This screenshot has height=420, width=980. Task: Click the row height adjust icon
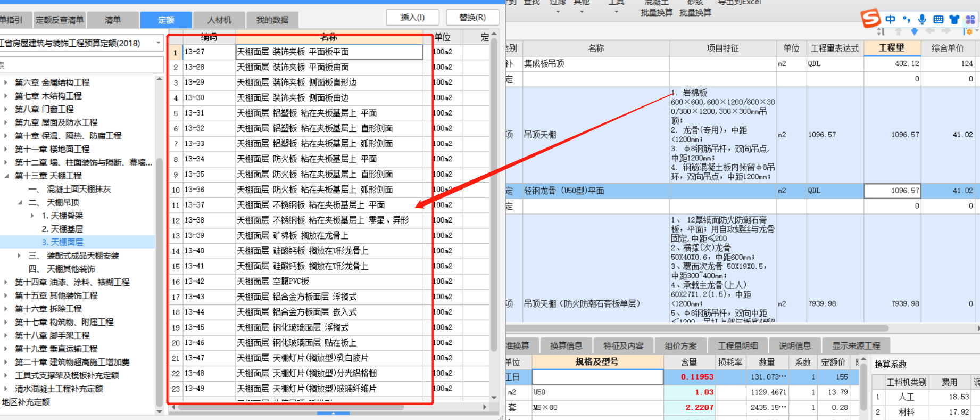point(881,31)
